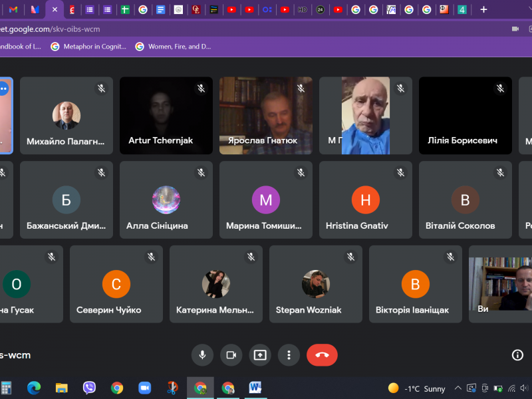Open the three-dot More options menu
This screenshot has height=399, width=532.
[289, 355]
